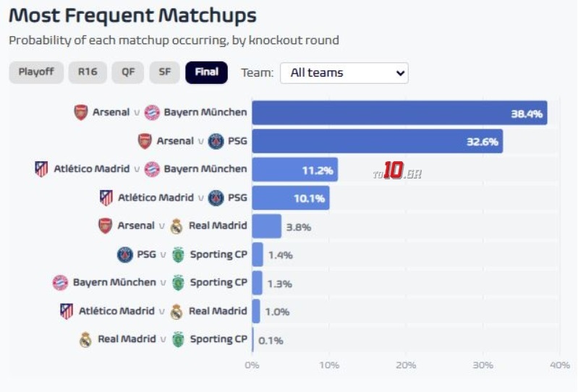Show the QF round matchups
This screenshot has height=392, width=578.
click(128, 72)
